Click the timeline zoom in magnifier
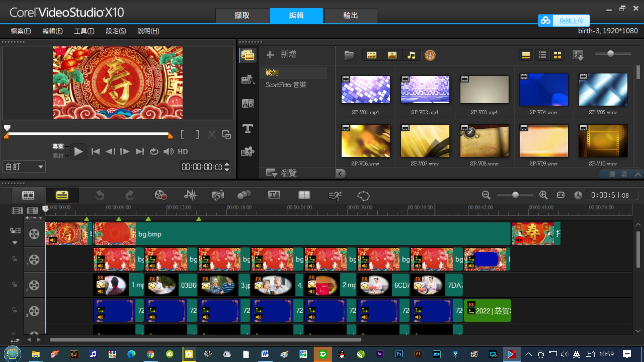 tap(543, 195)
